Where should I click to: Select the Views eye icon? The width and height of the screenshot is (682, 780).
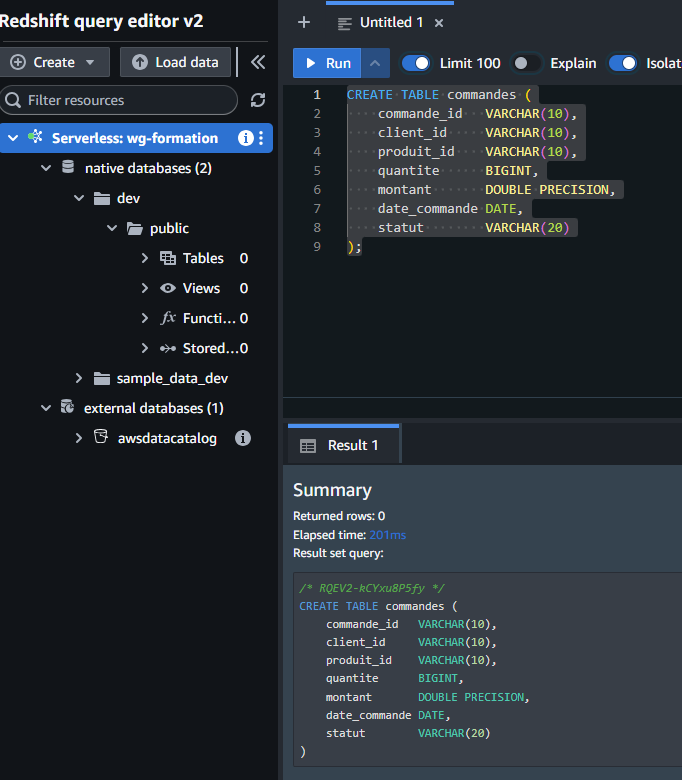(x=168, y=288)
